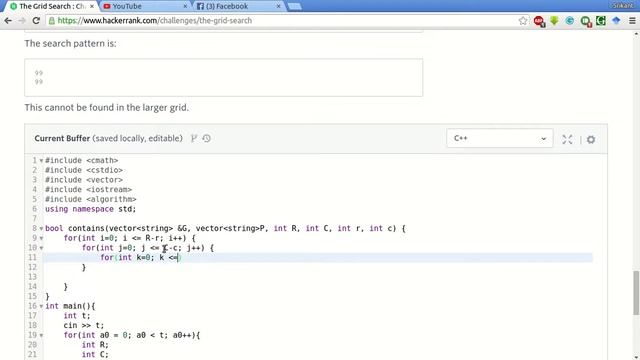640x360 pixels.
Task: Open the blue diamond extension icon
Action: pyautogui.click(x=616, y=21)
